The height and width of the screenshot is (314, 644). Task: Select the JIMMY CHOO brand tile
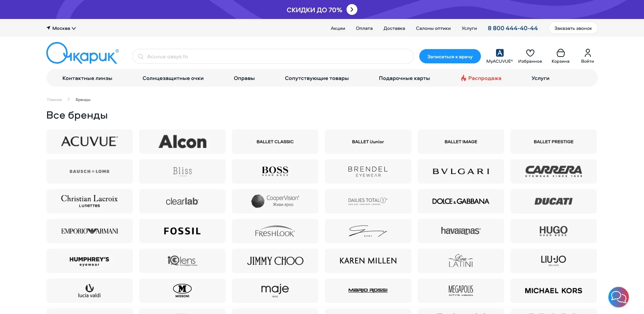[x=275, y=261]
